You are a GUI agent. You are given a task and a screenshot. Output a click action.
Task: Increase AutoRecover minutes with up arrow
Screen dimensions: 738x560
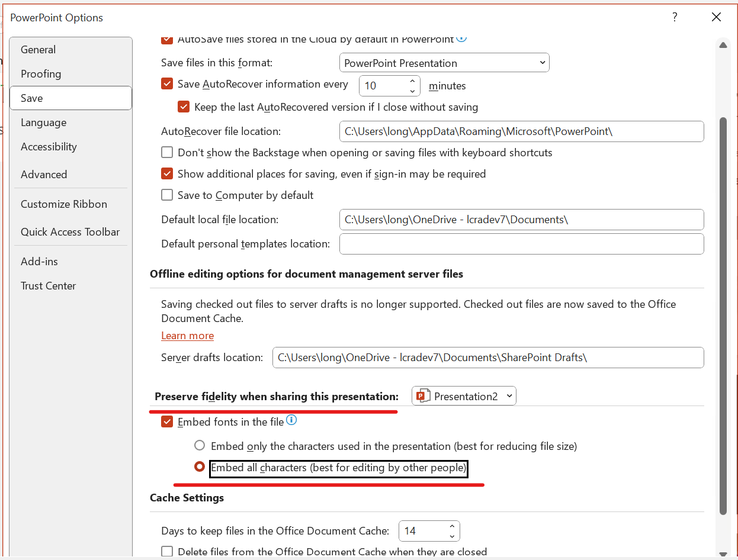click(x=413, y=81)
